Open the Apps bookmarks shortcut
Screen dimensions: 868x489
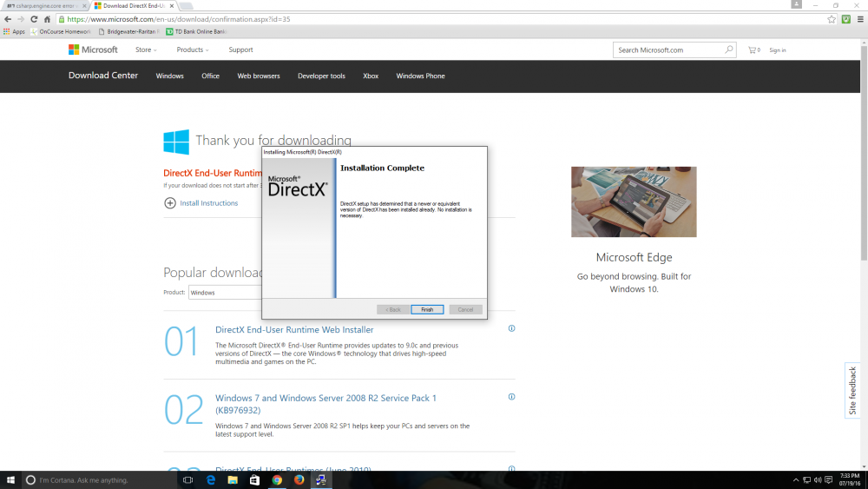point(14,31)
